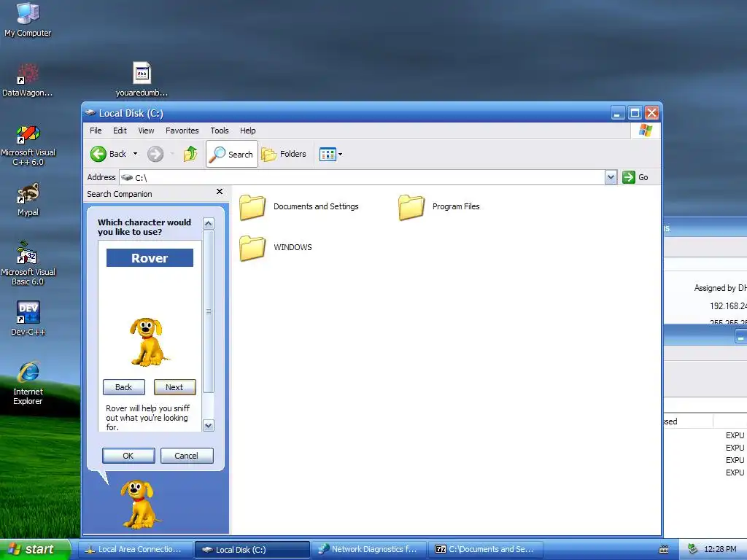Viewport: 747px width, 560px height.
Task: Click the 12:28 PM taskbar clock
Action: tap(720, 550)
